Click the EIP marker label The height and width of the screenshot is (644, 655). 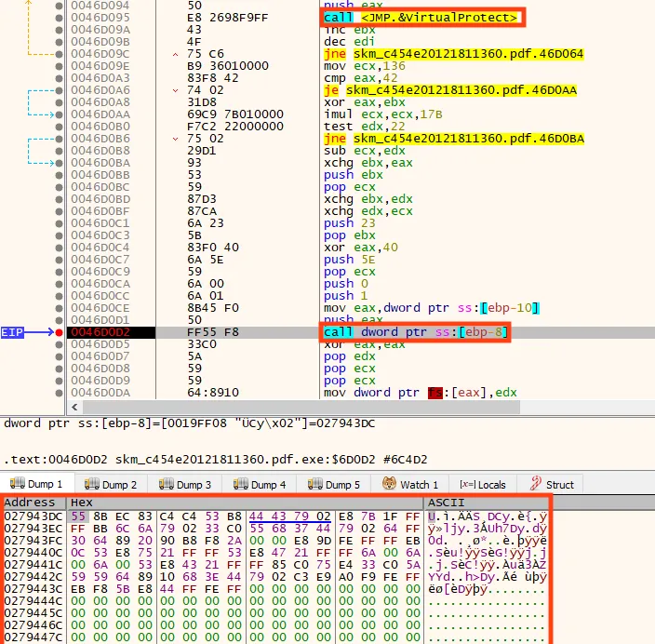(x=12, y=332)
